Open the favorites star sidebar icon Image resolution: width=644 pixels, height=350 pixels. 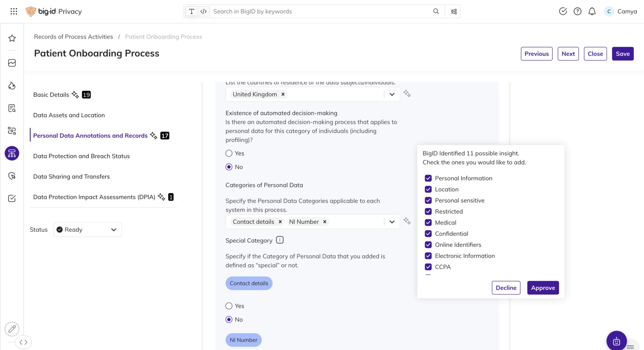(12, 38)
